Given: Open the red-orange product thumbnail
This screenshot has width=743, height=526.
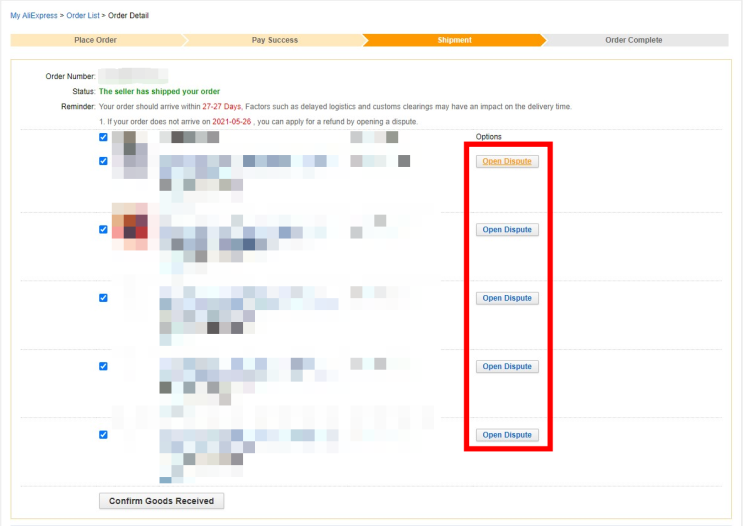Looking at the screenshot, I should (129, 227).
